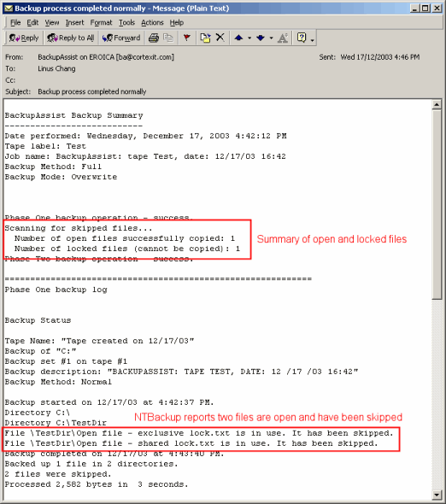Click 'Backup set #1 on tape #1' line
446x504 pixels.
(66, 361)
